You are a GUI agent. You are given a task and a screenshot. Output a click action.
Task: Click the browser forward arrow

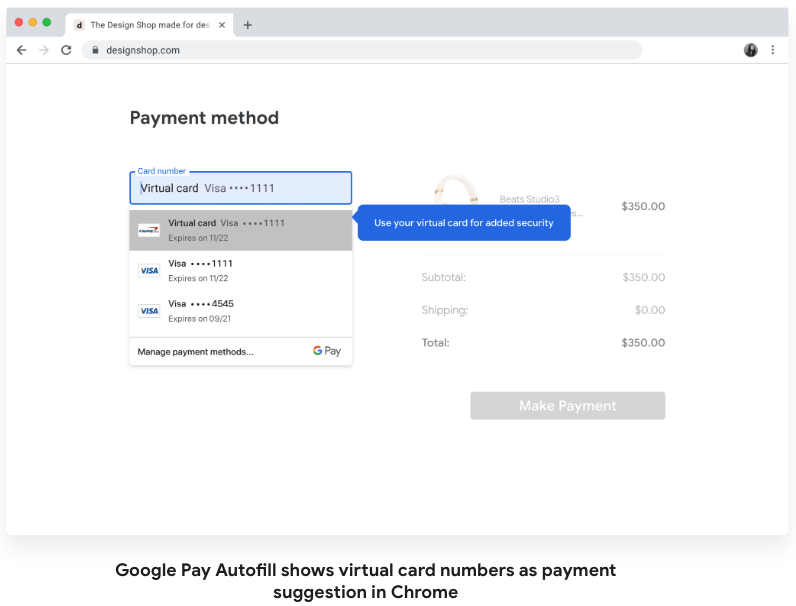click(43, 50)
